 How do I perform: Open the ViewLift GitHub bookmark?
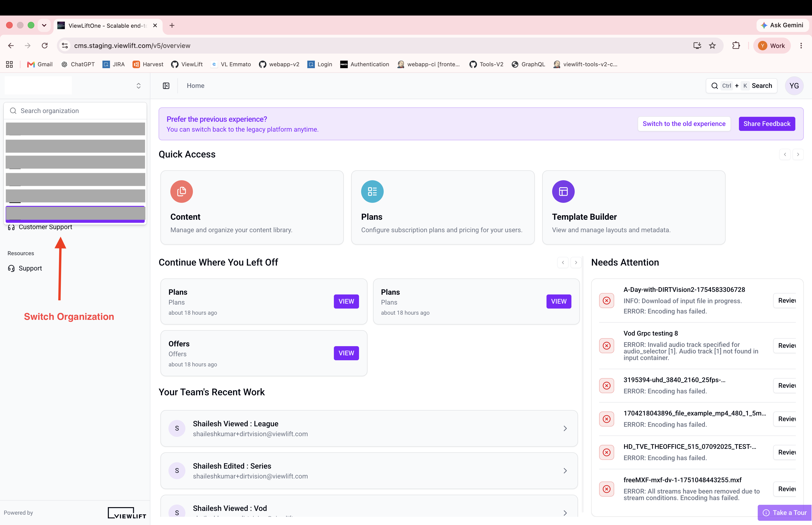187,64
